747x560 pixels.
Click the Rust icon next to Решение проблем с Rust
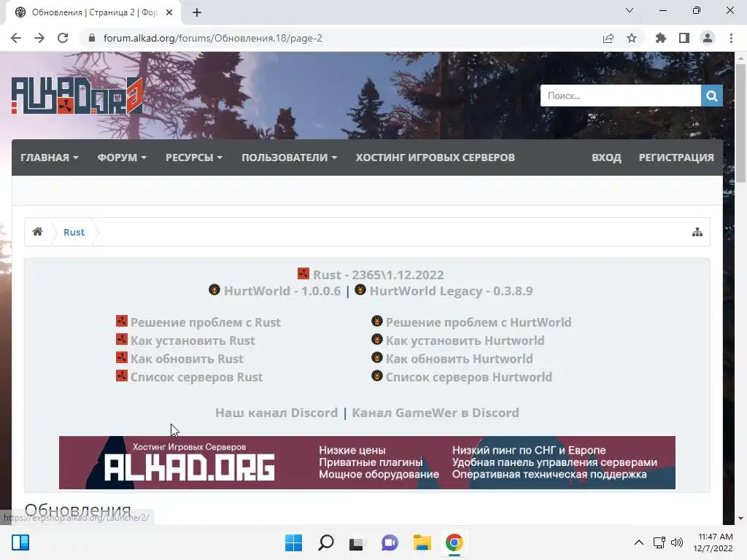[x=122, y=321]
